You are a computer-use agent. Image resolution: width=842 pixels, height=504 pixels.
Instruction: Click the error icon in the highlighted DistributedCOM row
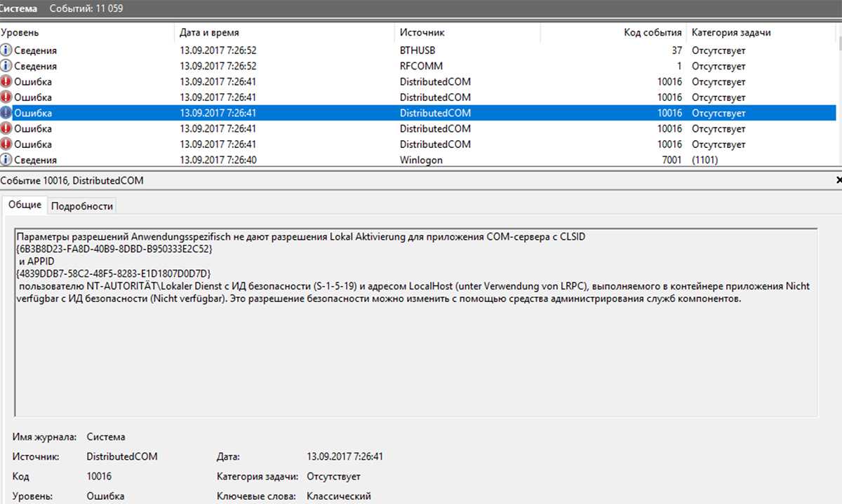click(x=6, y=113)
